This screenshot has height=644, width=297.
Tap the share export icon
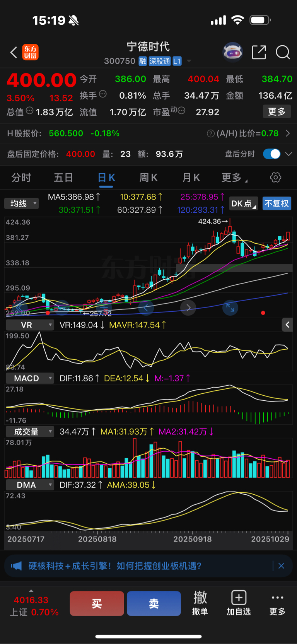(x=259, y=52)
